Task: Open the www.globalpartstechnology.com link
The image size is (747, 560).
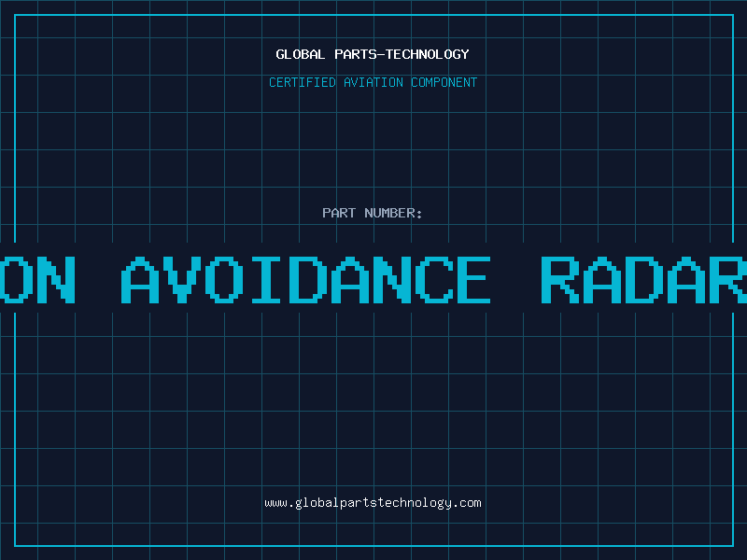Action: point(373,503)
